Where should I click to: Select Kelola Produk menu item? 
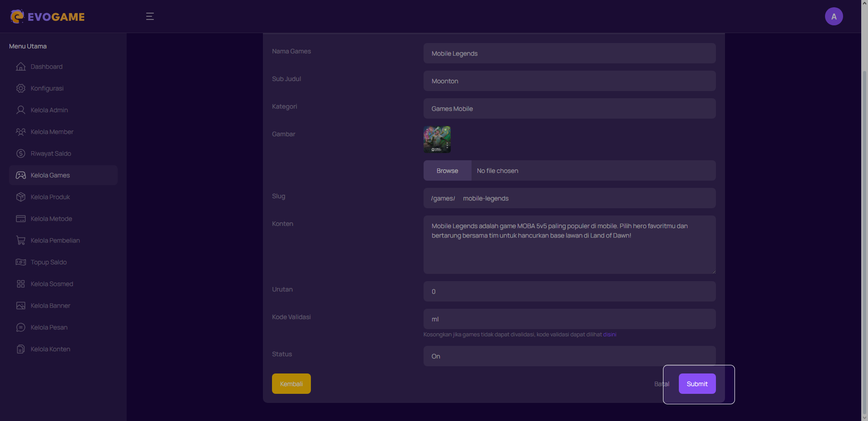[63, 197]
